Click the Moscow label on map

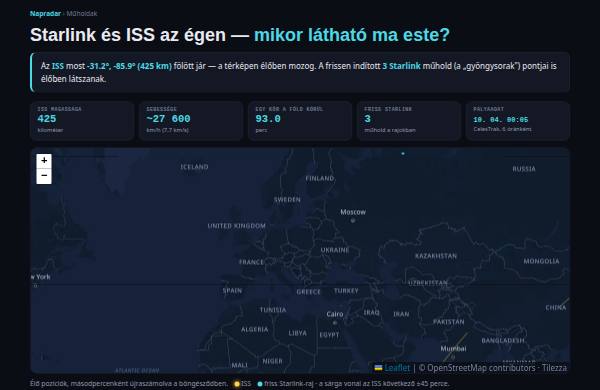[353, 212]
